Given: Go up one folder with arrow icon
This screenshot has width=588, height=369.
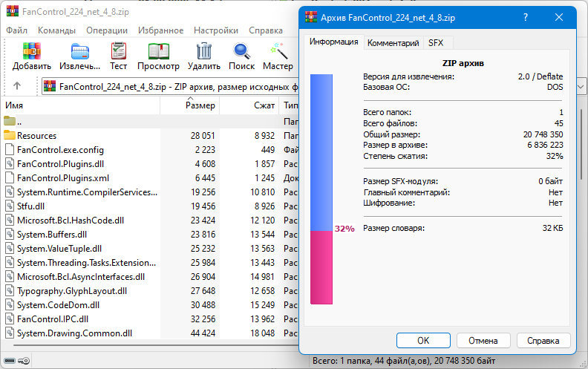Looking at the screenshot, I should (17, 86).
